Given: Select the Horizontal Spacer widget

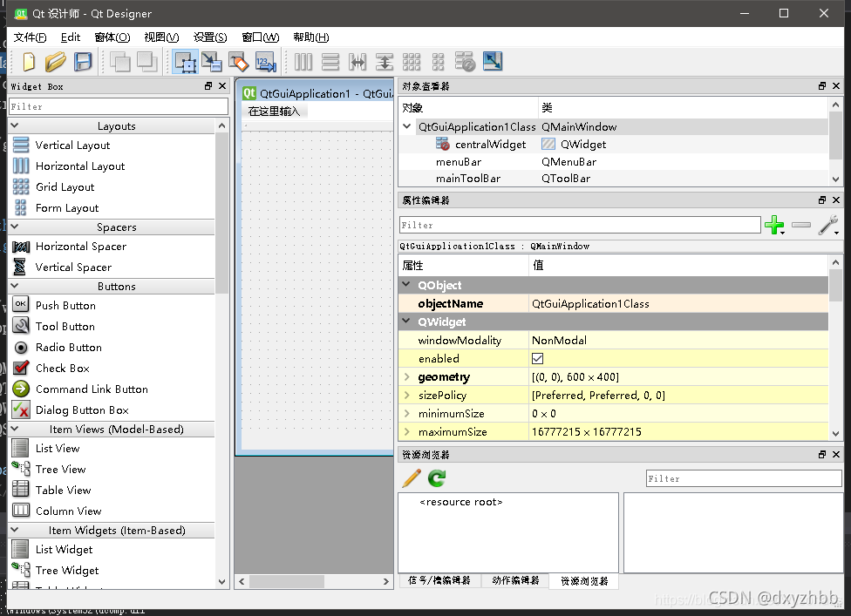Looking at the screenshot, I should (80, 247).
